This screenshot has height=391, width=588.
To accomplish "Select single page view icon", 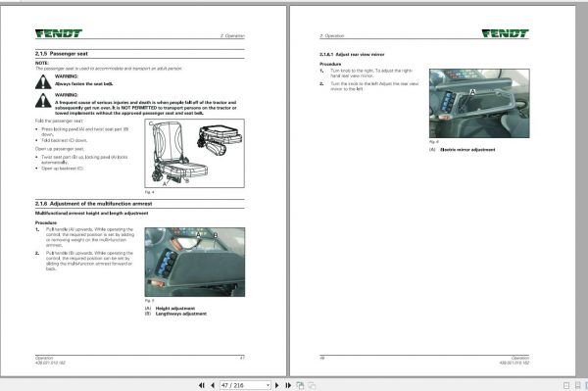I will click(566, 385).
